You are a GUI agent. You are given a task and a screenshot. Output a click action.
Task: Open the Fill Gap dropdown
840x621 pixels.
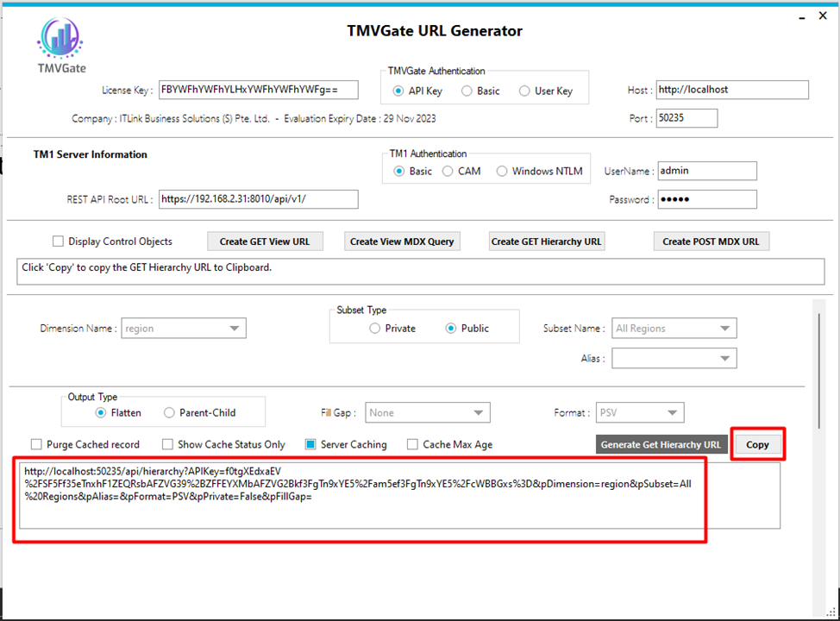(x=428, y=413)
